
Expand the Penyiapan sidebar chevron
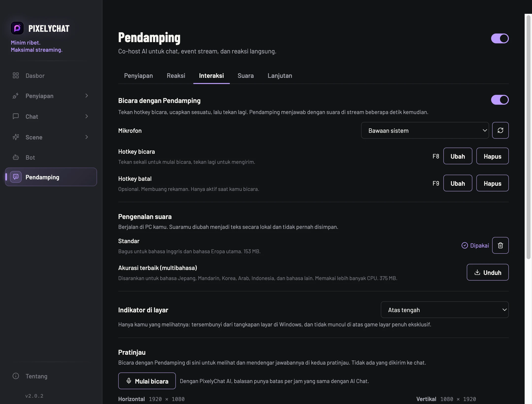[86, 96]
